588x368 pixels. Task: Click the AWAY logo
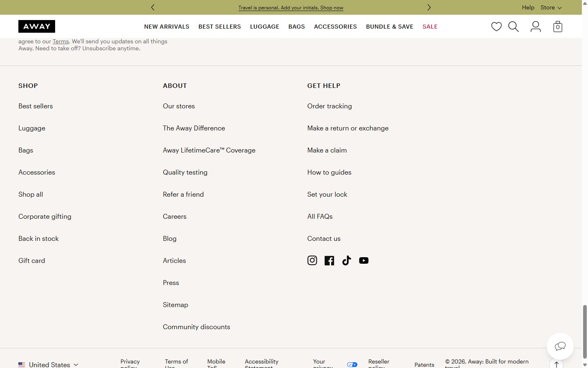coord(37,27)
